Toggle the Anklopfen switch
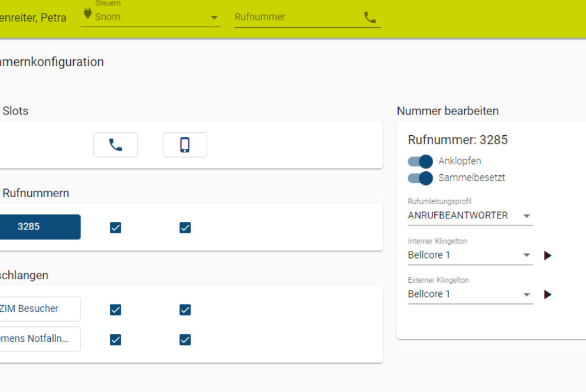This screenshot has height=392, width=586. [420, 161]
